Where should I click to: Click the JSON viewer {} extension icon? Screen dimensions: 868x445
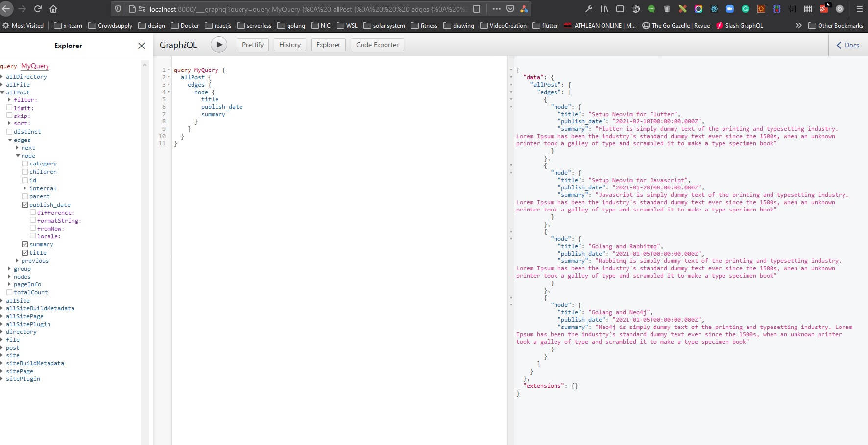pos(792,9)
